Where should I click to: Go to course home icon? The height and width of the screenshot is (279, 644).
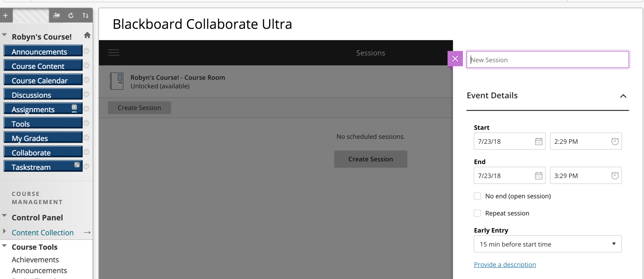pyautogui.click(x=87, y=35)
